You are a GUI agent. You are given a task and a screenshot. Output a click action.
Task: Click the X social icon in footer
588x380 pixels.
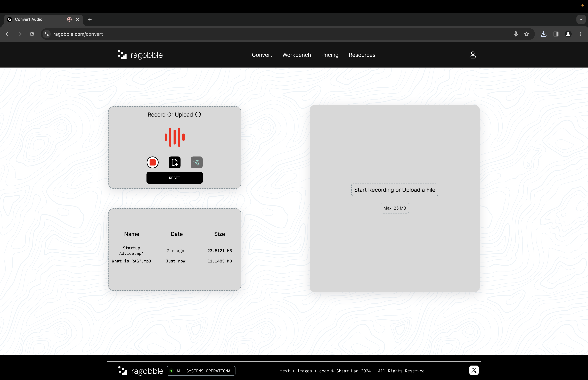click(x=474, y=370)
